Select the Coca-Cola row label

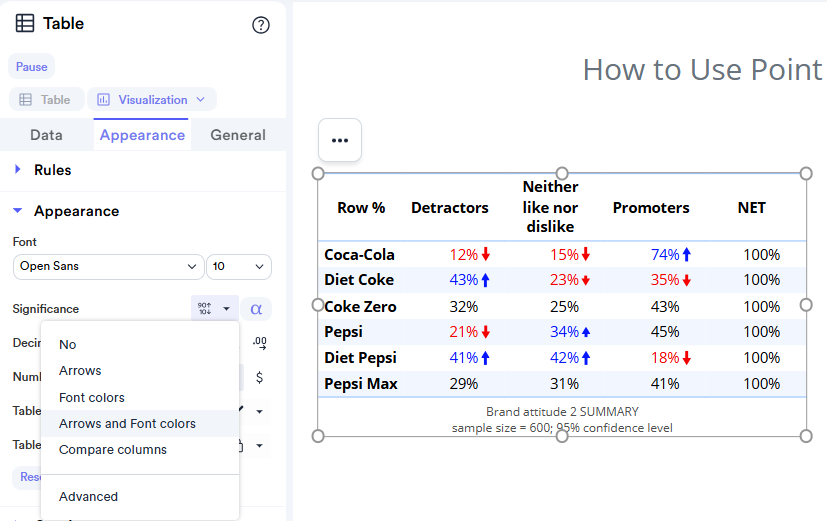point(359,255)
